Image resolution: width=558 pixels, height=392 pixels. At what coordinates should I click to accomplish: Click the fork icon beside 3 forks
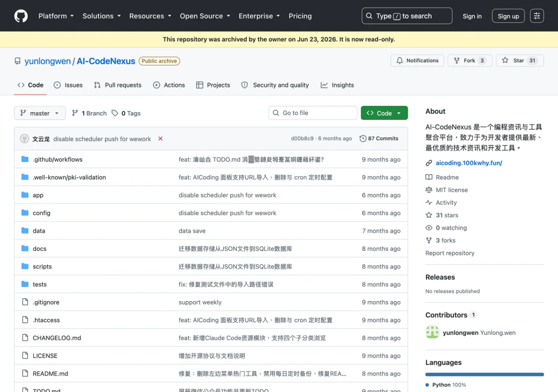pos(429,241)
